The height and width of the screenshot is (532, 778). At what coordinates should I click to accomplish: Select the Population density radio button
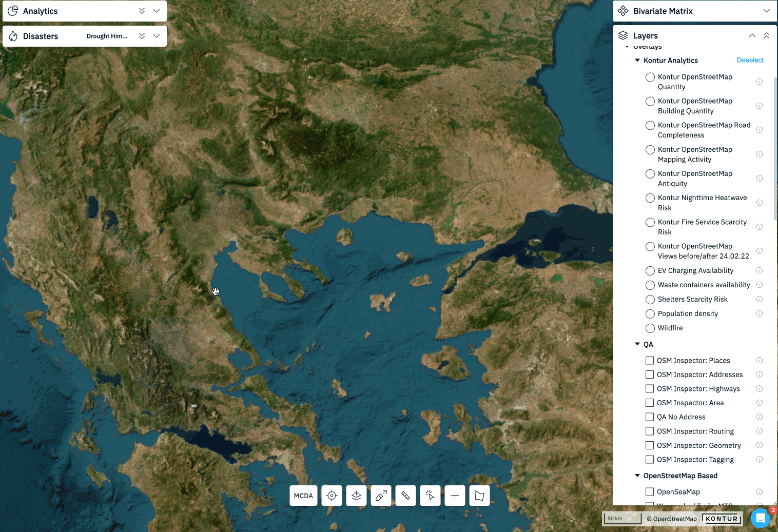point(650,313)
